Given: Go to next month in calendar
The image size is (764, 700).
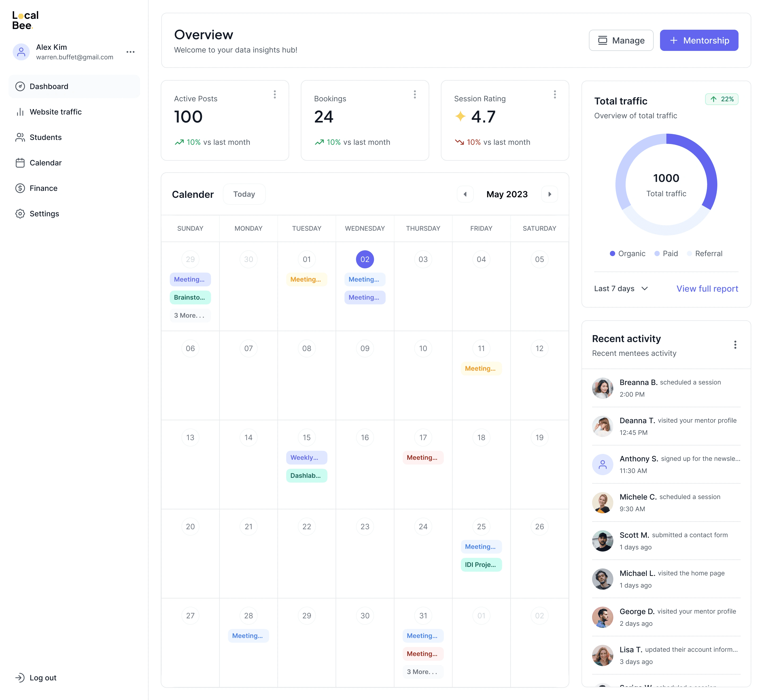Looking at the screenshot, I should pos(549,194).
